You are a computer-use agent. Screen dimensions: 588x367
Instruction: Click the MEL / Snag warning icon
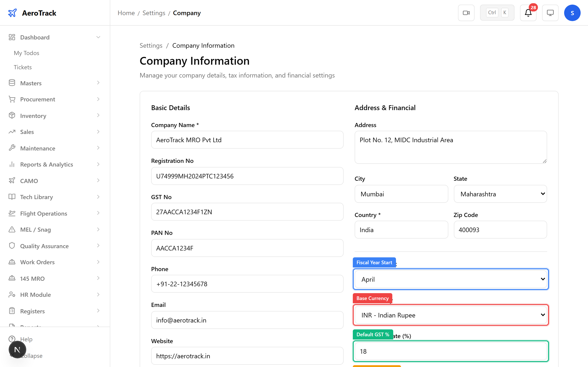(12, 229)
